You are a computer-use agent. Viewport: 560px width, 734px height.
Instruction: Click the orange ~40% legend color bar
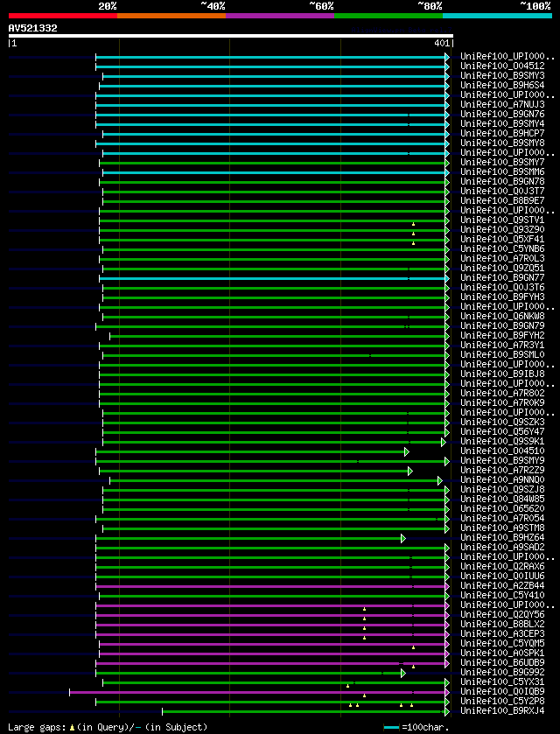pos(171,16)
